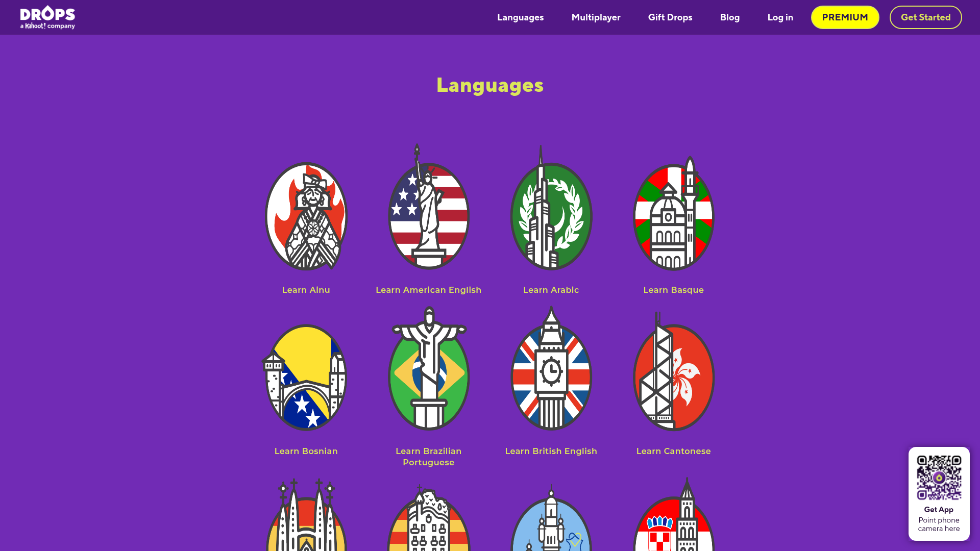Viewport: 980px width, 551px height.
Task: Tap the Get App QR code
Action: 939,478
